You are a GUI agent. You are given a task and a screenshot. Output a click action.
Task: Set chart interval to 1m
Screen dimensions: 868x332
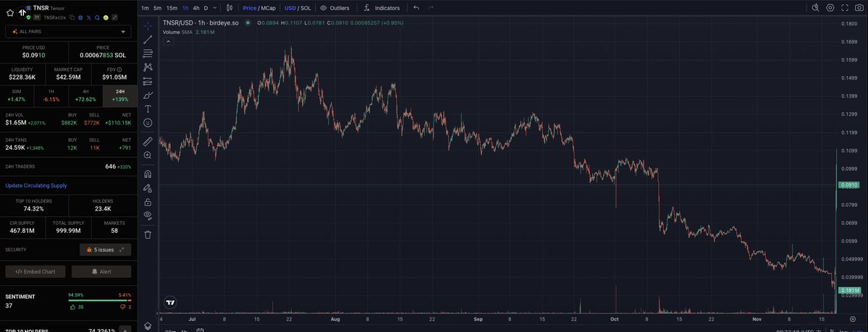coord(145,8)
